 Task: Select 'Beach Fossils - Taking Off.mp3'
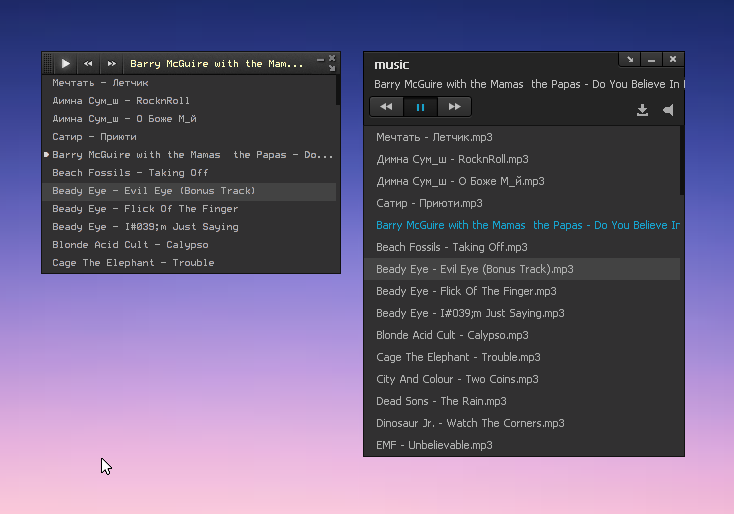pyautogui.click(x=522, y=247)
